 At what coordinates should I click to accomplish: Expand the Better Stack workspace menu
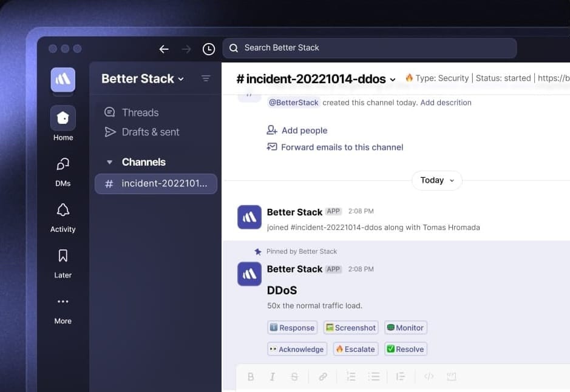point(143,79)
